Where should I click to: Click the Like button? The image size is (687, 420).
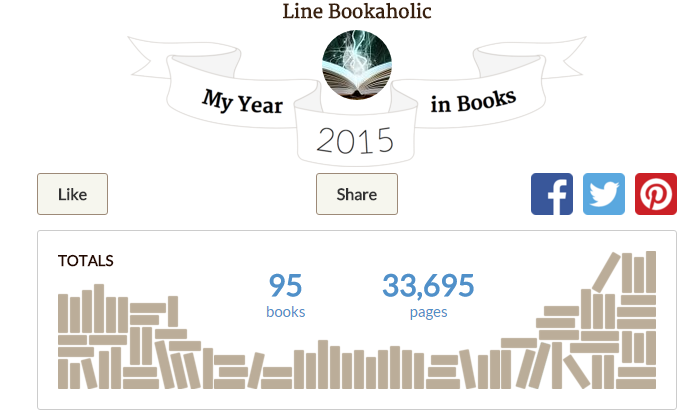[72, 194]
